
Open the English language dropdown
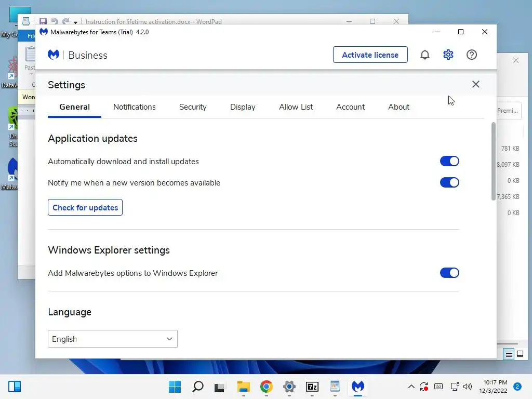(113, 339)
